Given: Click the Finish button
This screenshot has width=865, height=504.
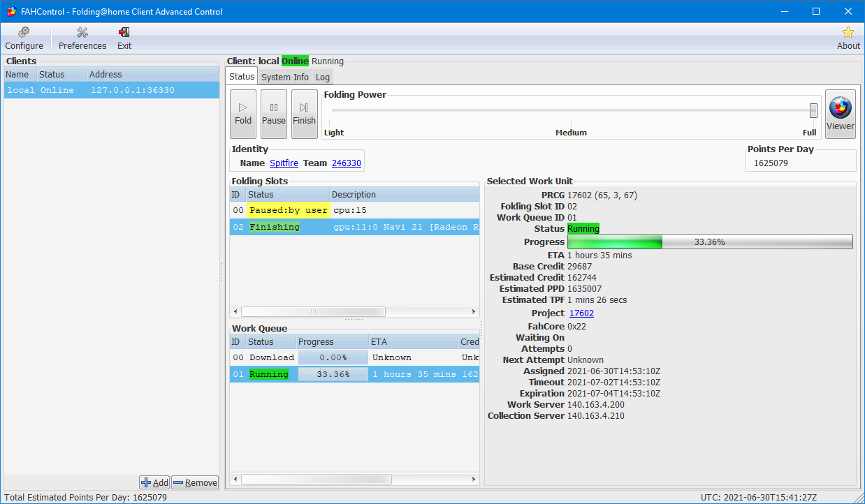Looking at the screenshot, I should (304, 114).
